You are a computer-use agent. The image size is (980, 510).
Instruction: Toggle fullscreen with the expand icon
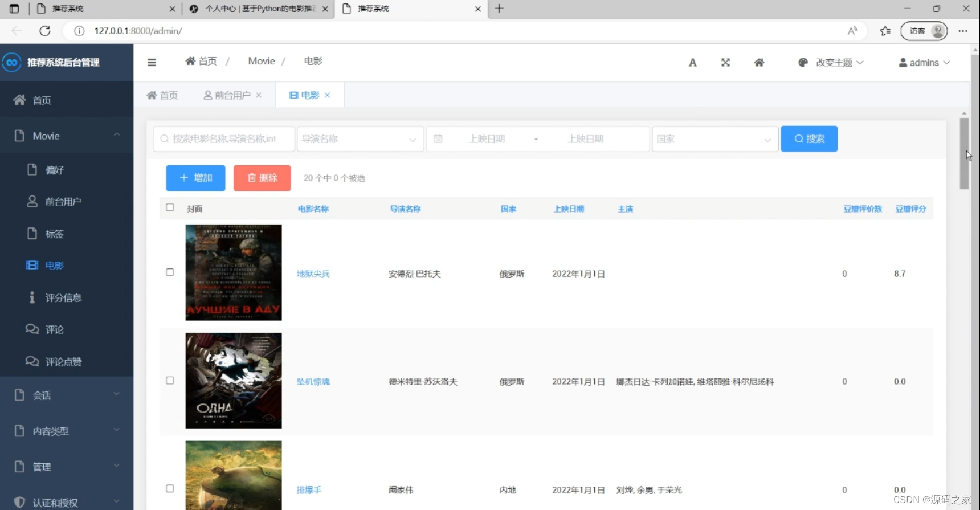click(725, 63)
